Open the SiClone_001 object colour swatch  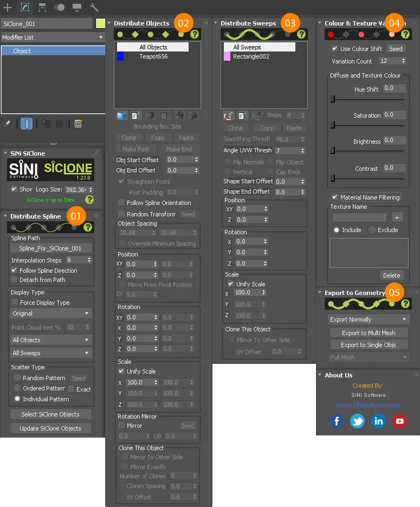coord(100,24)
